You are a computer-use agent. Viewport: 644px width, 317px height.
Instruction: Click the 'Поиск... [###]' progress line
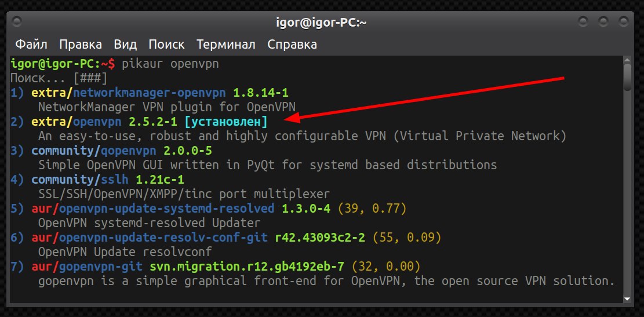(59, 78)
